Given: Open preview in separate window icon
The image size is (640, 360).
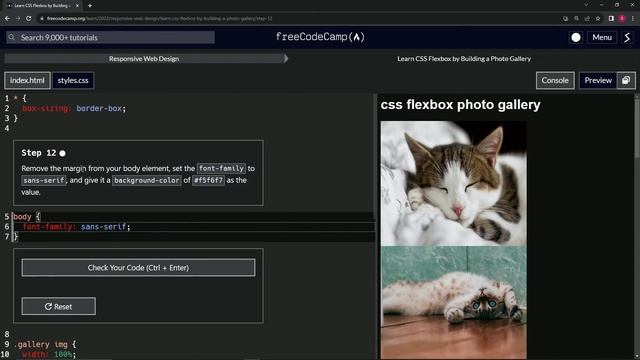Looking at the screenshot, I should click(626, 80).
